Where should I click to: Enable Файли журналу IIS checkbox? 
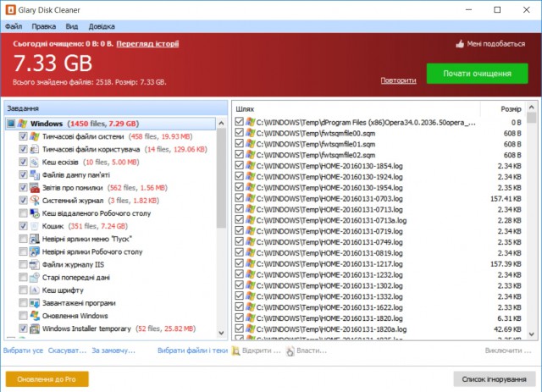[x=23, y=264]
